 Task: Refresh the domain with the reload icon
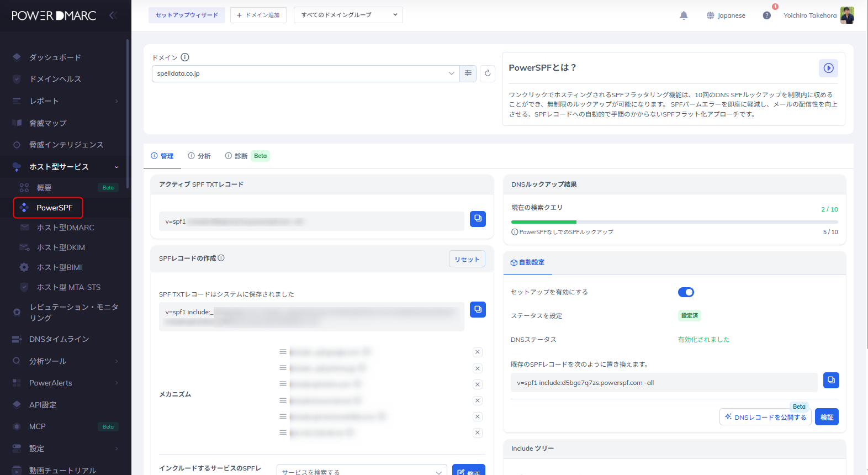coord(488,73)
